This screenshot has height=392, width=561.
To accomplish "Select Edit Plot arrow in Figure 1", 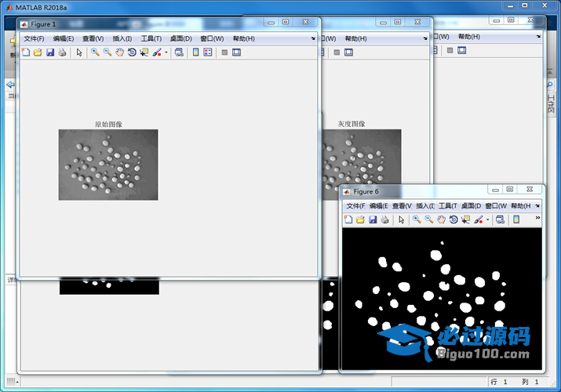I will (79, 53).
